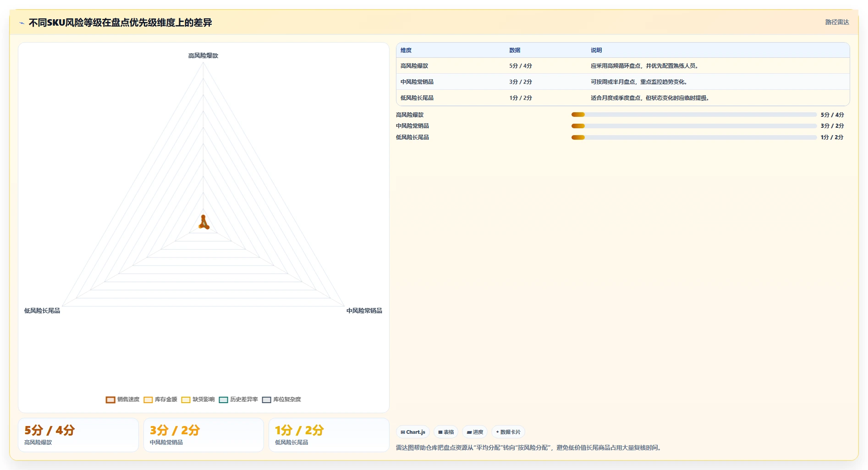868x470 pixels.
Task: Click the radar axis label 高风险爆款
Action: (203, 55)
